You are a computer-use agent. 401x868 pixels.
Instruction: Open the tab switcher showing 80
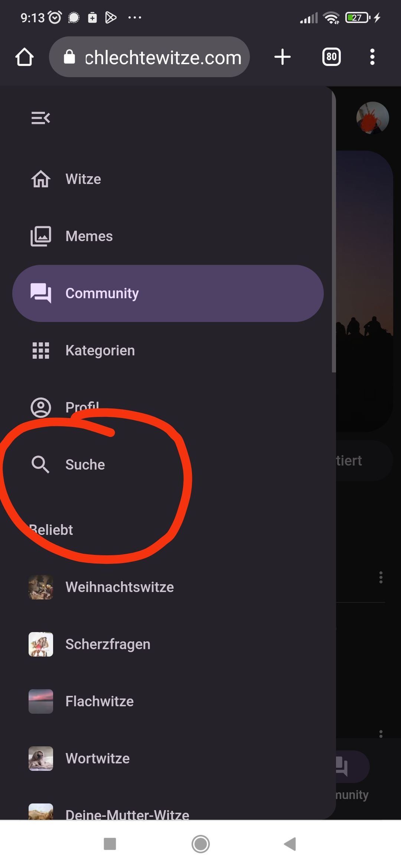pos(331,57)
